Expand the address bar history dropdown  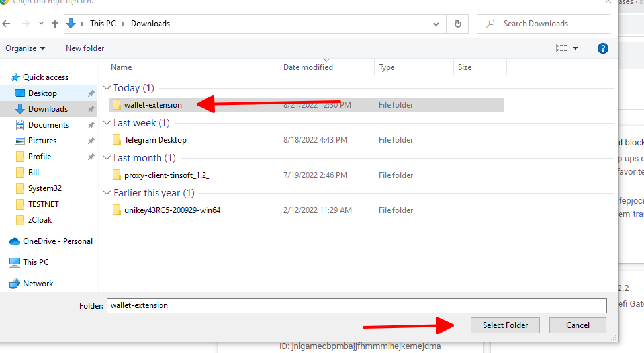click(436, 24)
